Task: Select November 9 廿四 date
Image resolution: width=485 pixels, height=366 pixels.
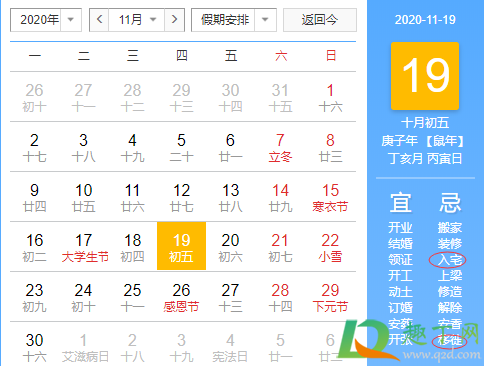Action: [34, 197]
